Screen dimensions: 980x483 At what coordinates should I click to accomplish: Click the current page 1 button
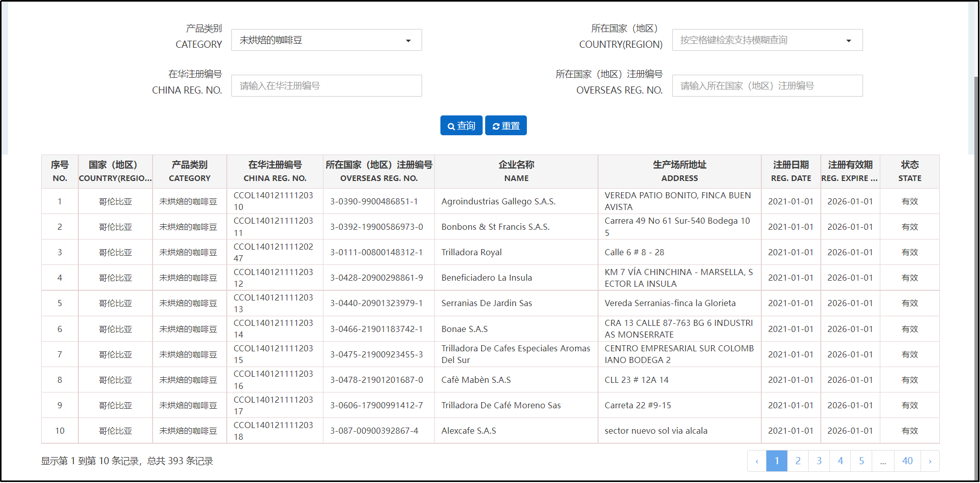(x=777, y=461)
